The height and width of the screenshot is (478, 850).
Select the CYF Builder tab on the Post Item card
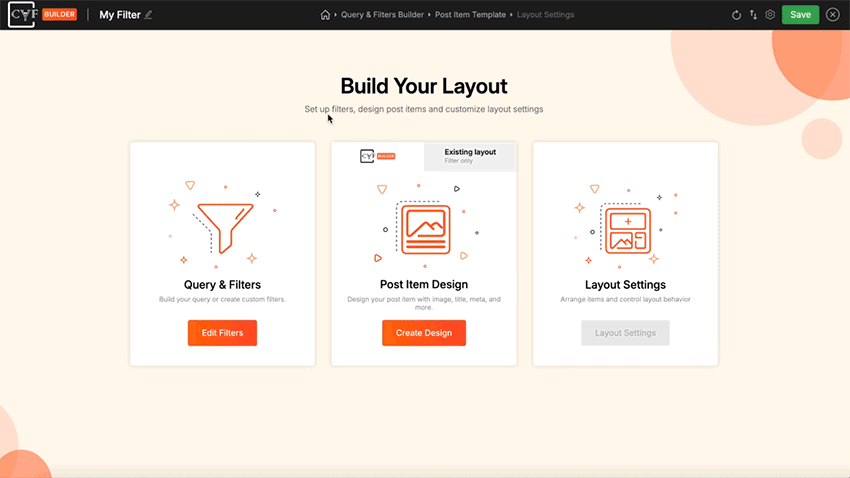point(378,156)
